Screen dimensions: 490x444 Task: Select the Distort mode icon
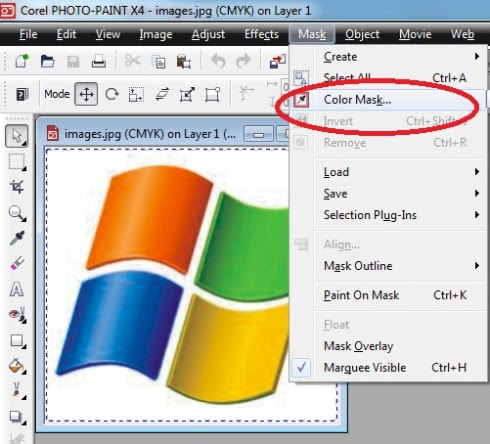pos(187,94)
